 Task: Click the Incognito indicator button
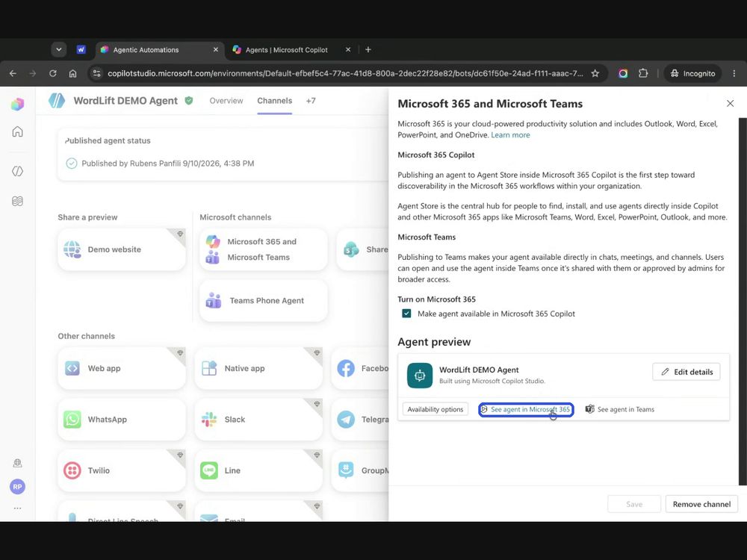692,73
